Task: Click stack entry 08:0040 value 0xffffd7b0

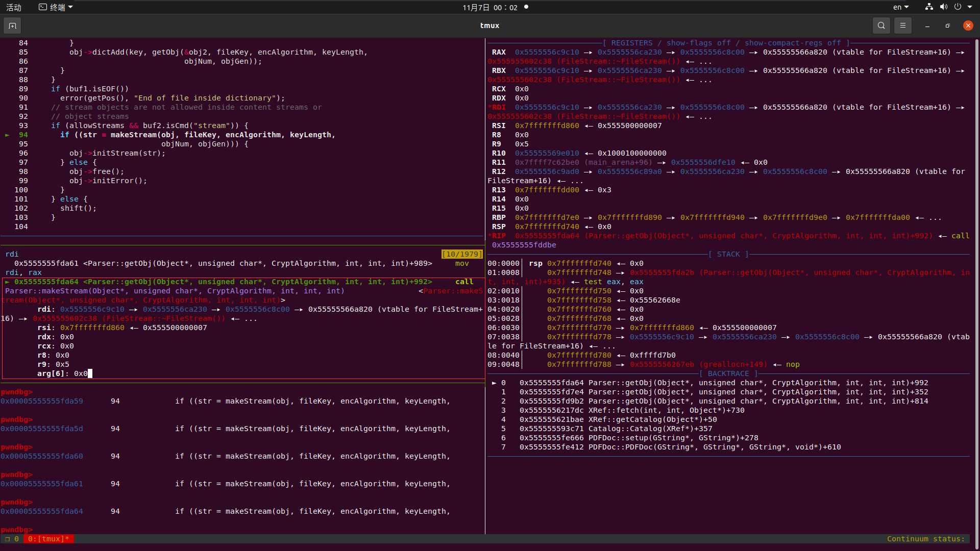Action: (652, 355)
